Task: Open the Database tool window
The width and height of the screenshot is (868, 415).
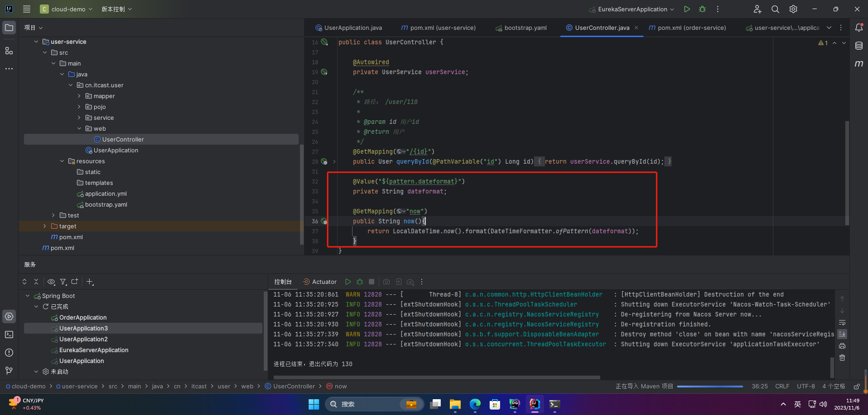Action: pyautogui.click(x=858, y=46)
